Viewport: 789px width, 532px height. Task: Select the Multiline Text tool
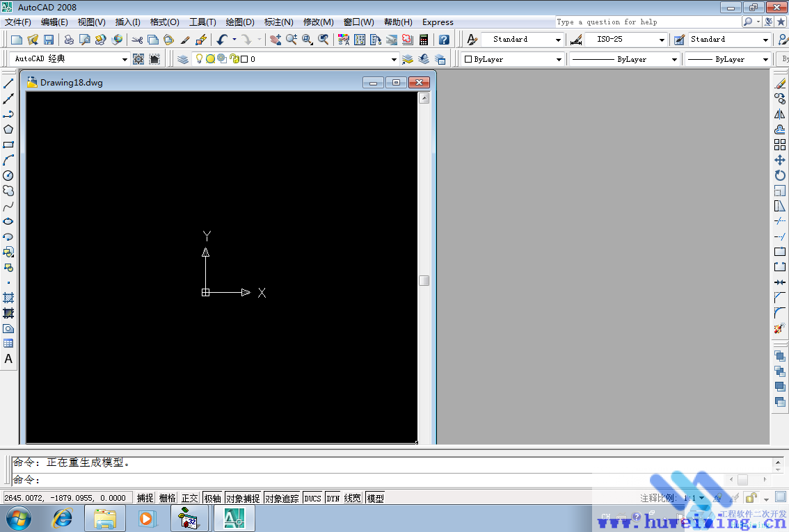pyautogui.click(x=8, y=359)
